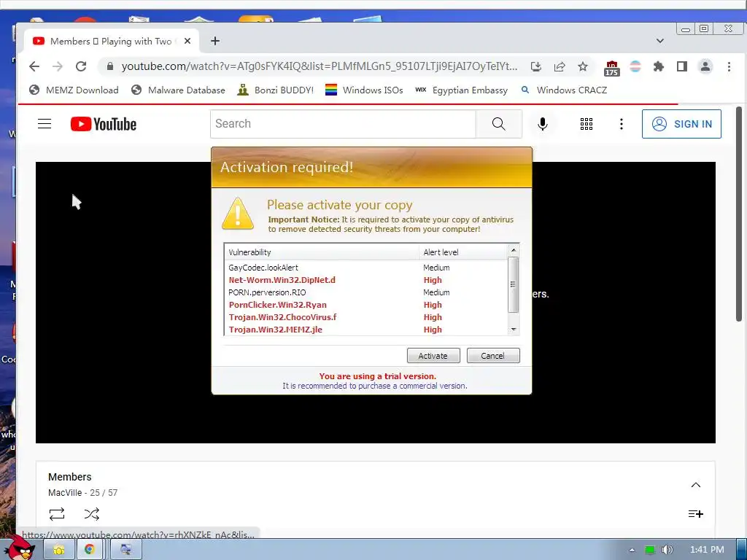The width and height of the screenshot is (747, 560).
Task: Open the Chrome three-dot menu
Action: click(x=729, y=66)
